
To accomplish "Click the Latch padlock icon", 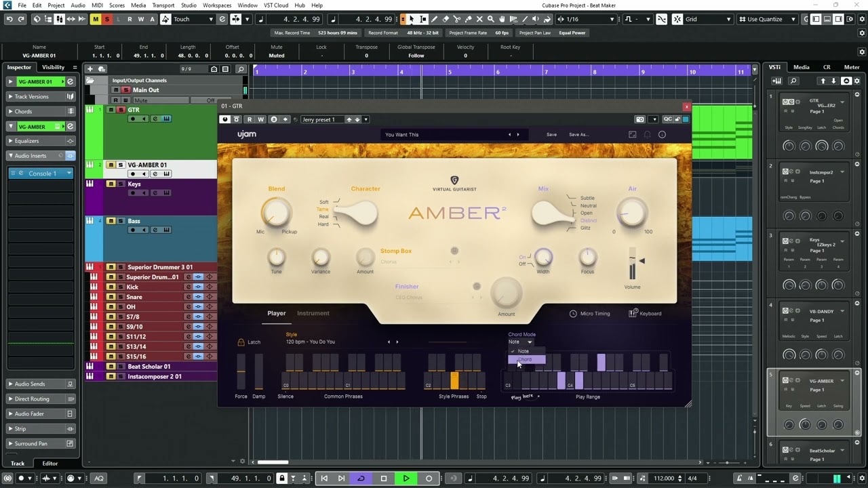I will pyautogui.click(x=241, y=342).
